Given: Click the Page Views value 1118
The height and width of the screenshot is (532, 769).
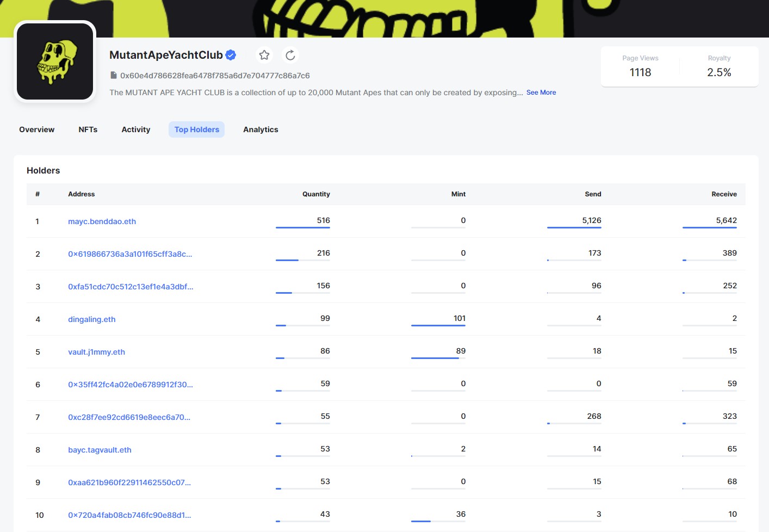Looking at the screenshot, I should coord(640,72).
